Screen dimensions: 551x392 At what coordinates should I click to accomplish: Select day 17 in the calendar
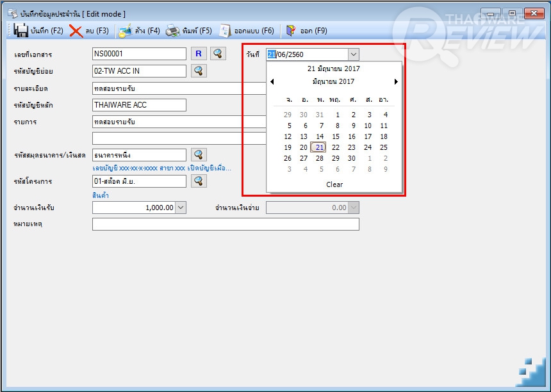click(368, 136)
